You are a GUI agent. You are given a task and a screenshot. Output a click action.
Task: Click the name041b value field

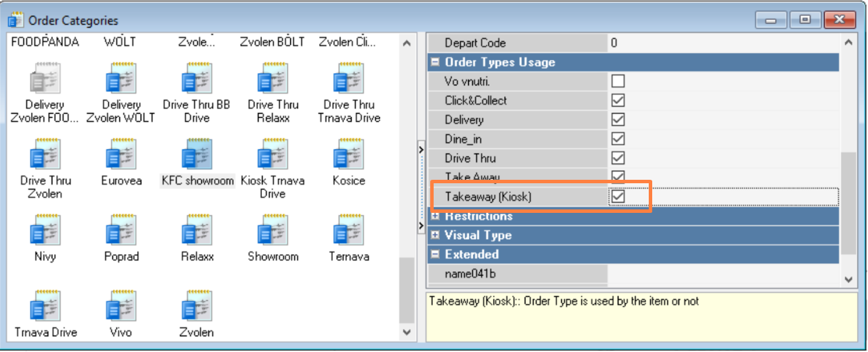click(723, 274)
